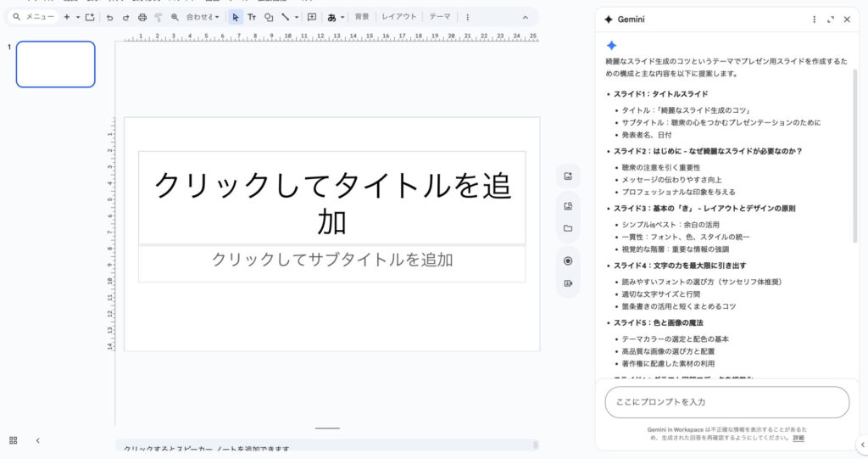
Task: Hide the toolbar menus with the up chevron
Action: point(525,17)
